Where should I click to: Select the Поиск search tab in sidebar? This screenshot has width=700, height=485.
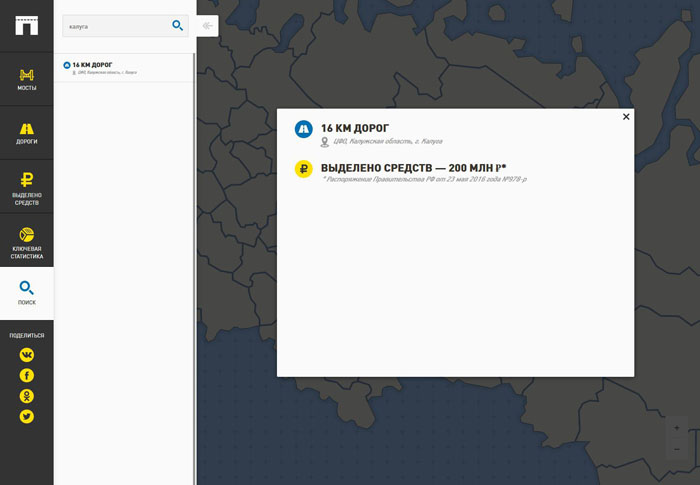point(27,293)
